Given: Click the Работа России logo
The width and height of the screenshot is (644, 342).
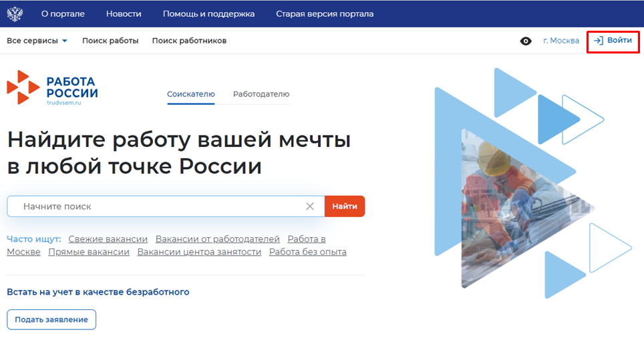Looking at the screenshot, I should tap(53, 88).
